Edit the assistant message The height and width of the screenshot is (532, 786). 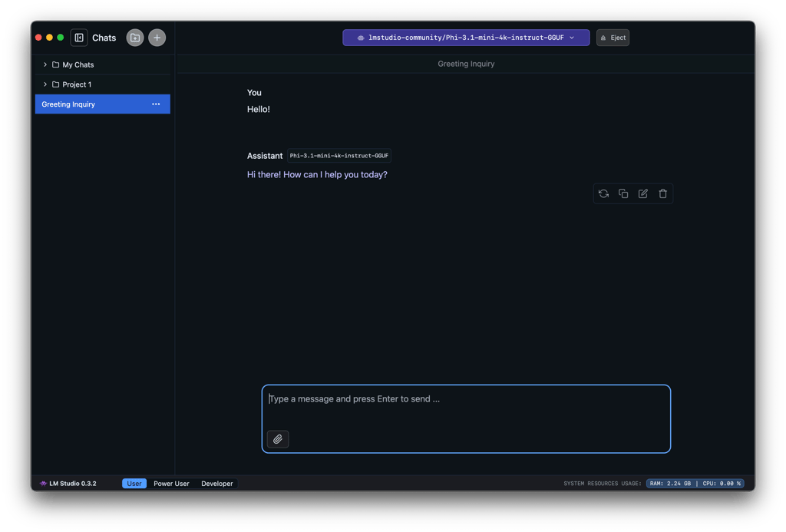tap(643, 193)
